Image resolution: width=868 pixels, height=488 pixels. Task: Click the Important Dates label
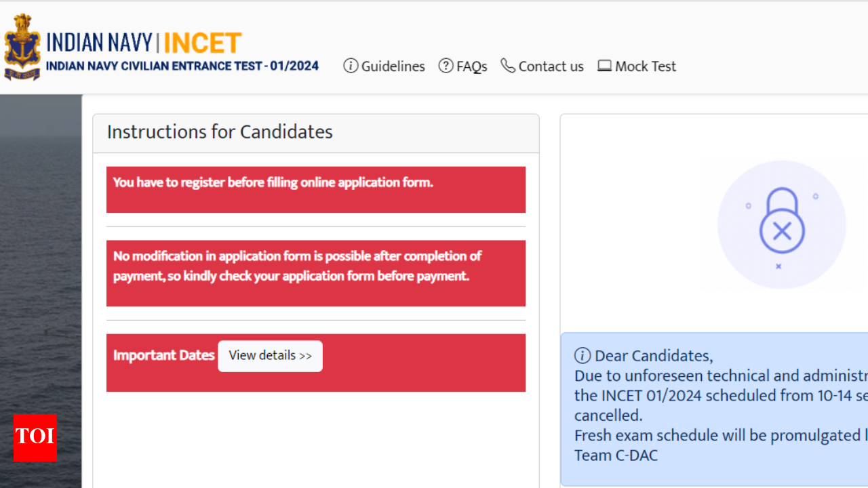163,355
